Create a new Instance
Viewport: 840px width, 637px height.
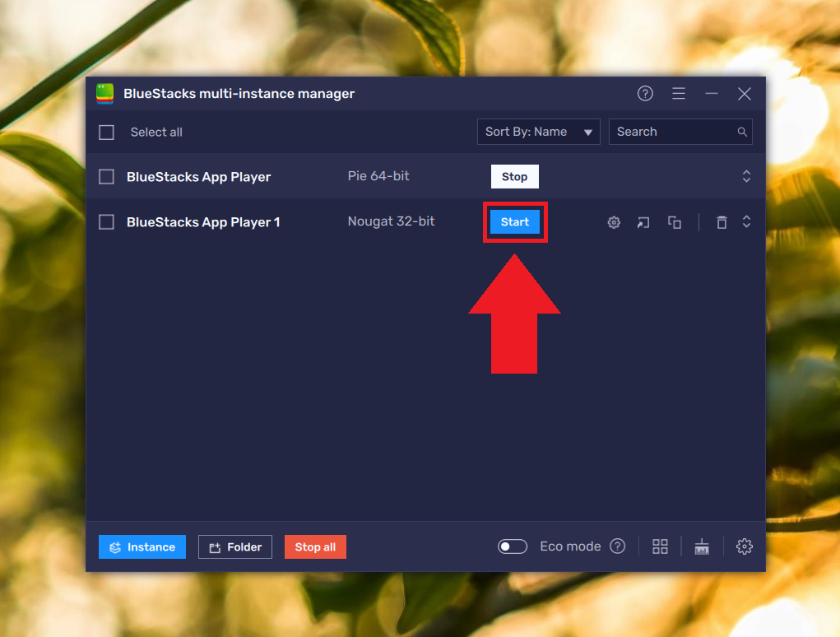(142, 546)
